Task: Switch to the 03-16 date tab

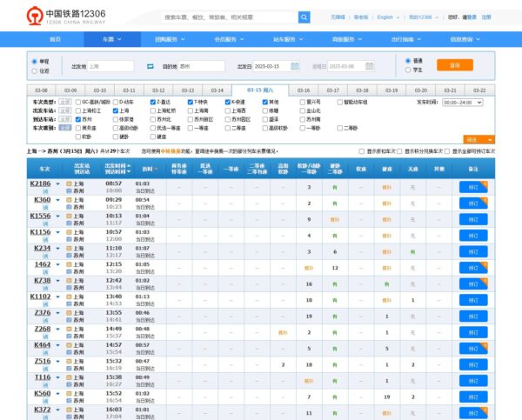Action: pos(304,90)
